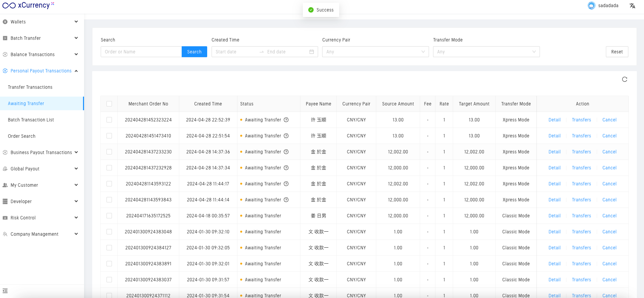This screenshot has width=644, height=298.
Task: Select checkbox for order 202404171635172525
Action: [x=109, y=216]
